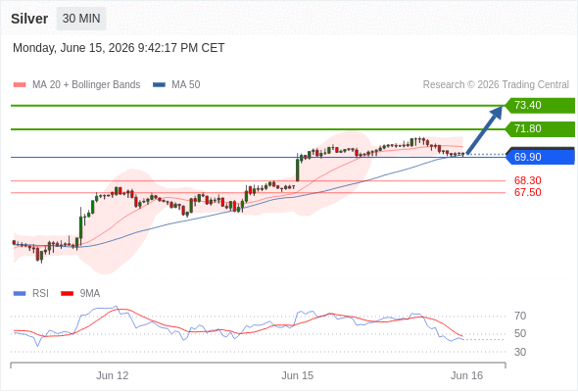Click the RSI 30 axis value
Viewport: 578px width, 392px height.
click(x=520, y=352)
